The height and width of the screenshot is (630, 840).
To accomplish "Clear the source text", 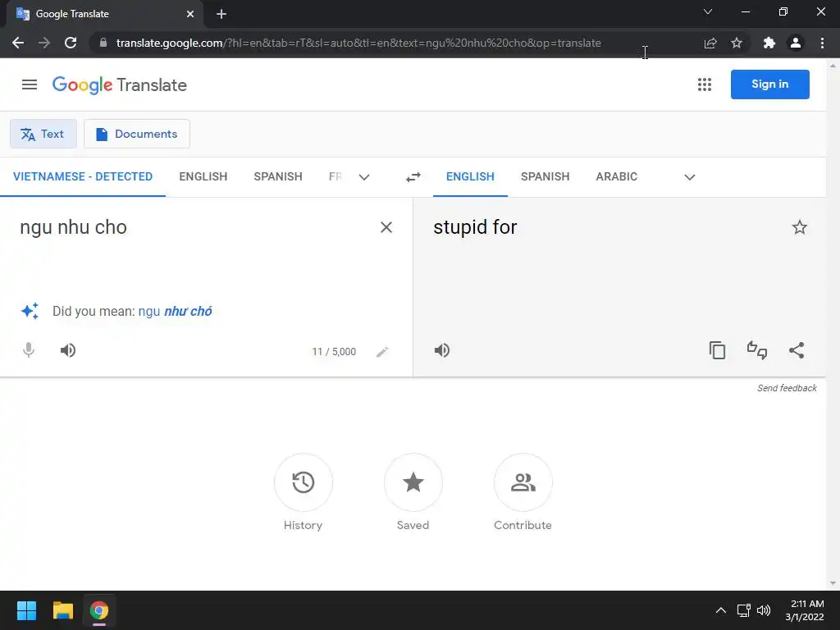I will tap(386, 228).
